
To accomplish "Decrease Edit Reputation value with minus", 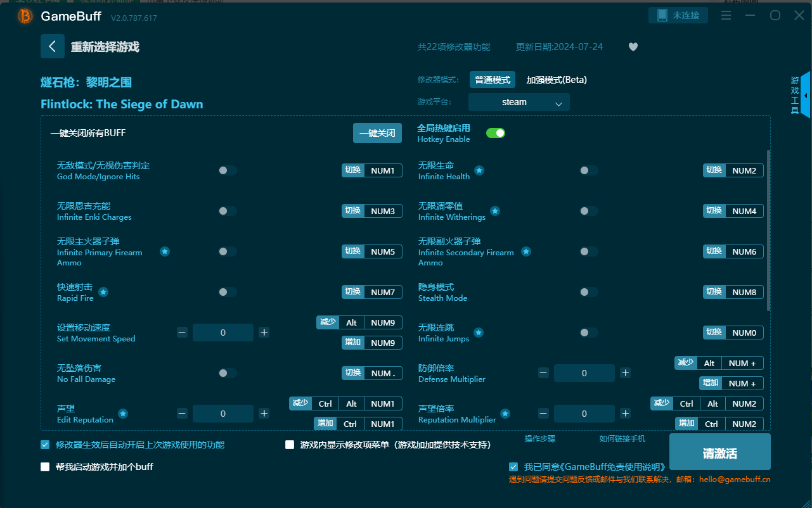I will pyautogui.click(x=182, y=414).
